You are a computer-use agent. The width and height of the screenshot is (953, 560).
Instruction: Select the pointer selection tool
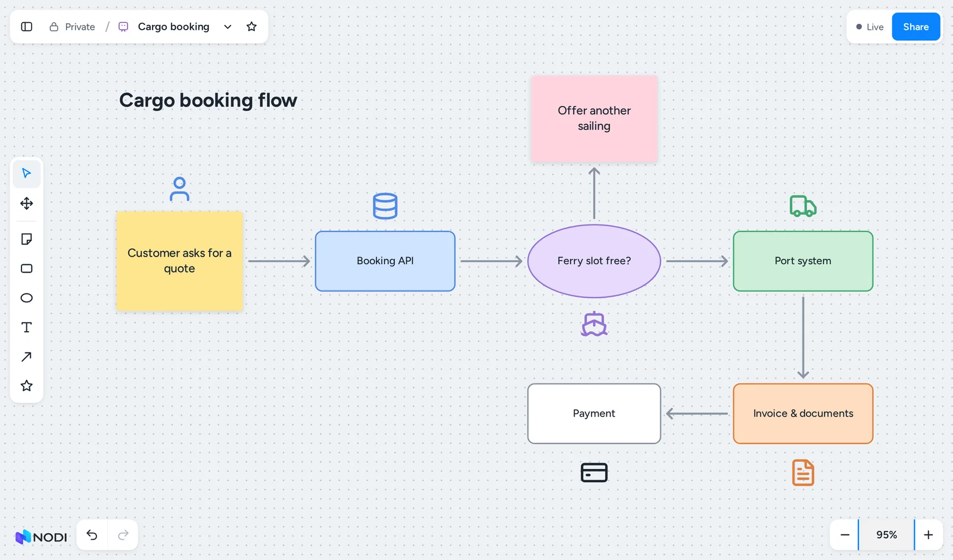[27, 173]
